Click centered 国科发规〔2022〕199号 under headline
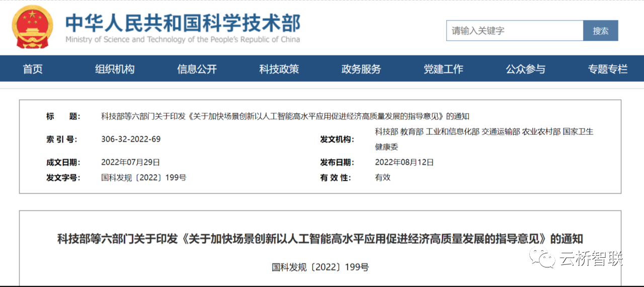 tap(320, 267)
